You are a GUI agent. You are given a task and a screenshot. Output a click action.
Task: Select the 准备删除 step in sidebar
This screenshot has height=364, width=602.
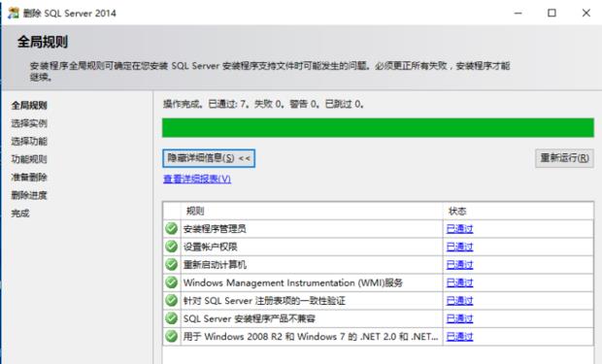pyautogui.click(x=29, y=177)
